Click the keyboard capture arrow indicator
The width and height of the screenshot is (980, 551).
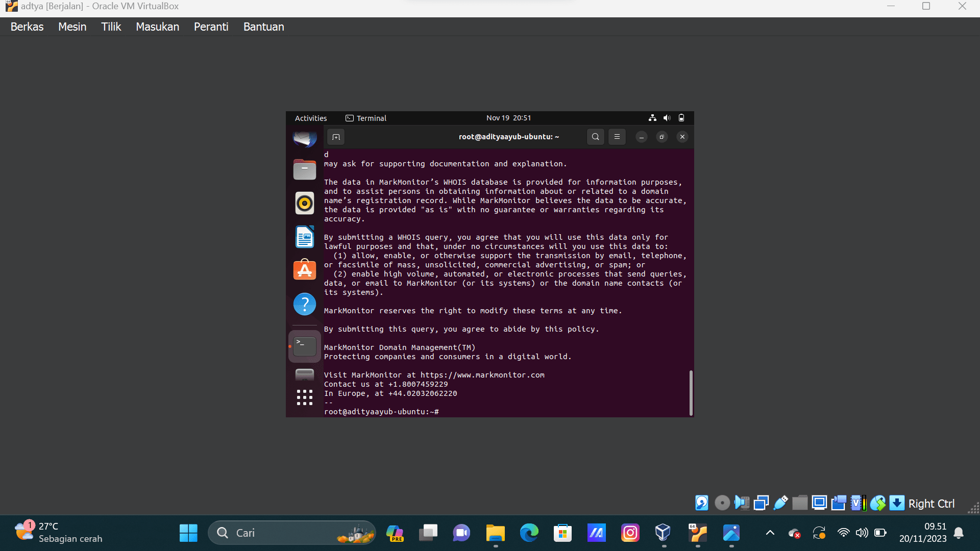pos(897,503)
